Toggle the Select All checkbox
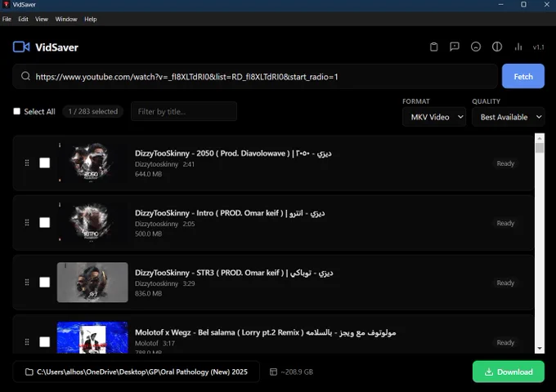The height and width of the screenshot is (392, 556). tap(16, 111)
